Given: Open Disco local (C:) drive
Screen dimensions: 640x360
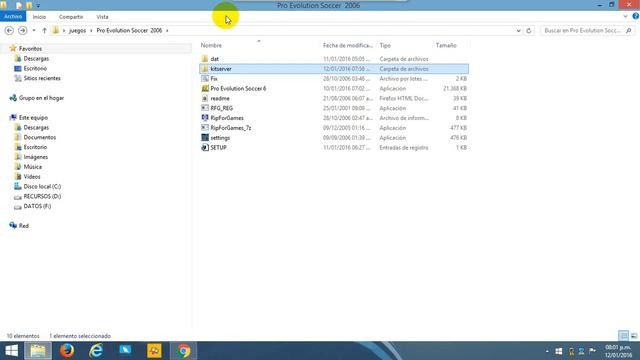Looking at the screenshot, I should (42, 187).
